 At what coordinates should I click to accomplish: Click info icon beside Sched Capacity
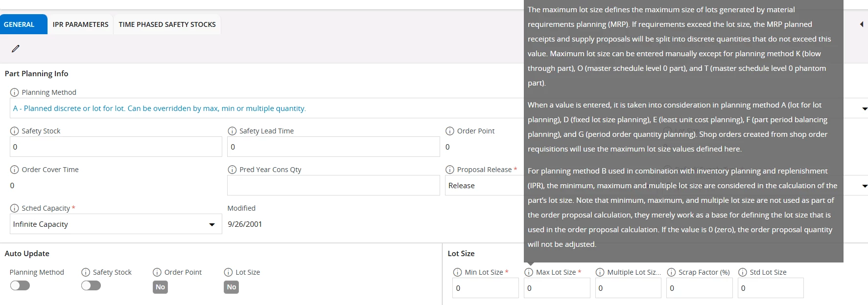coord(14,208)
